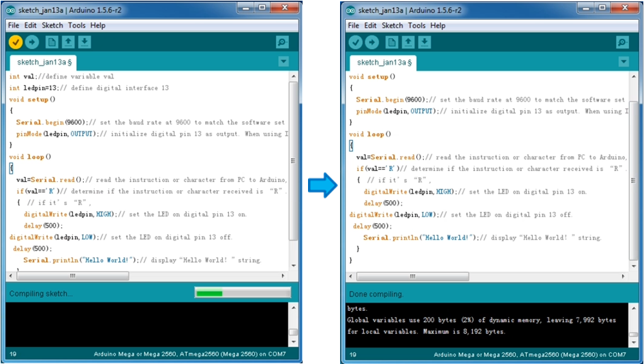Click horizontal scrollbar thumb in left editor
The height and width of the screenshot is (364, 644).
tap(73, 276)
